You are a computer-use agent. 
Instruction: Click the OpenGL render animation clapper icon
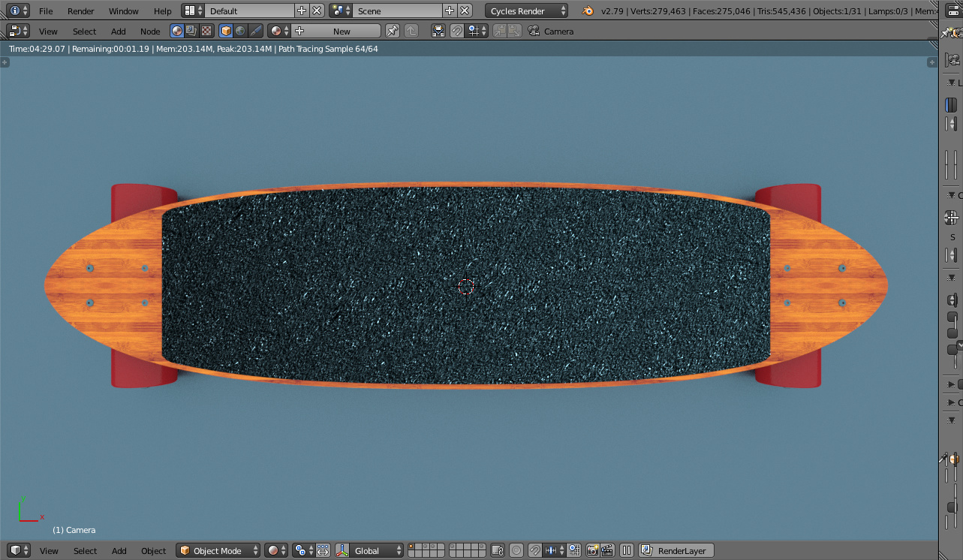click(x=607, y=551)
